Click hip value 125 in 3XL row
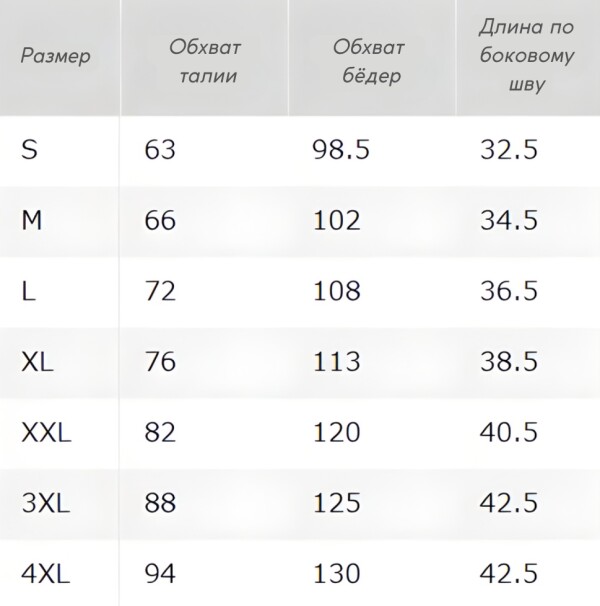 (336, 503)
